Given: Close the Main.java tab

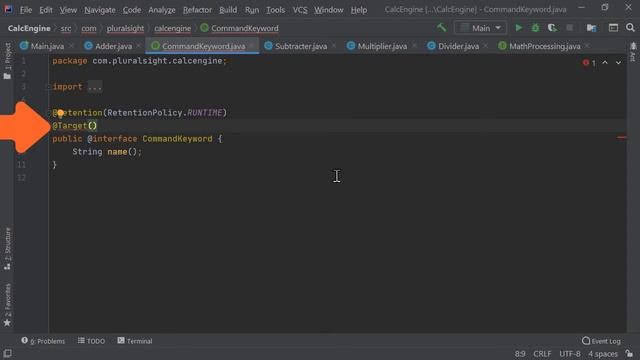Looking at the screenshot, I should pos(71,46).
